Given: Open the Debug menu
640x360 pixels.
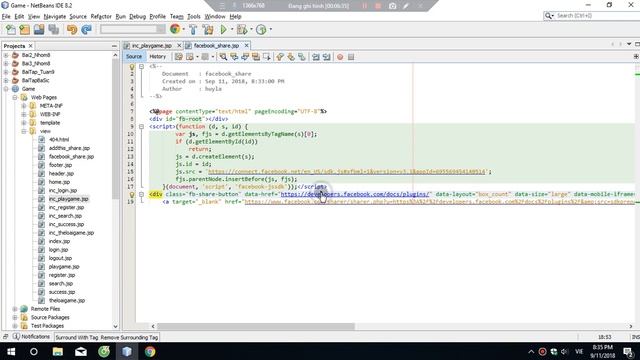Looking at the screenshot, I should click(138, 16).
